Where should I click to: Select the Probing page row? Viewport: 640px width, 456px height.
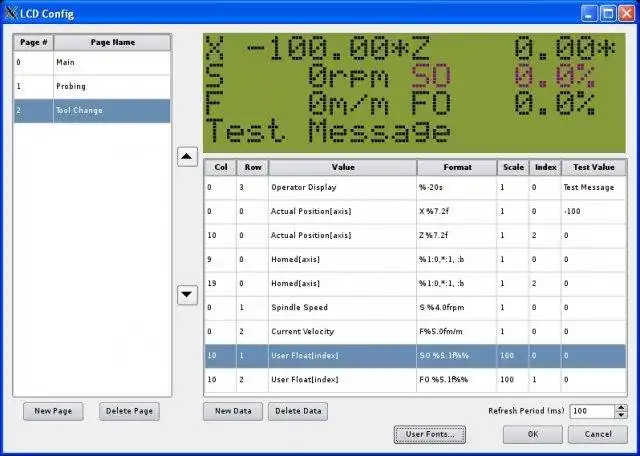[92, 87]
